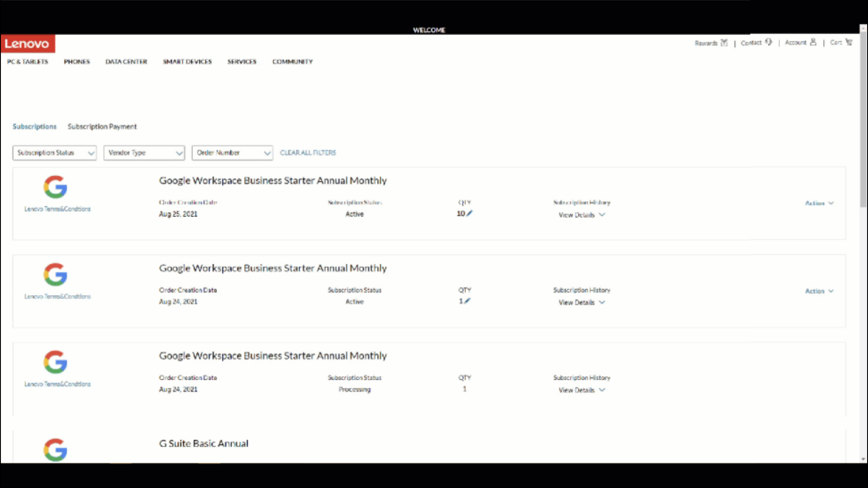This screenshot has width=868, height=488.
Task: Select the Subscriptions tab
Action: pyautogui.click(x=35, y=127)
